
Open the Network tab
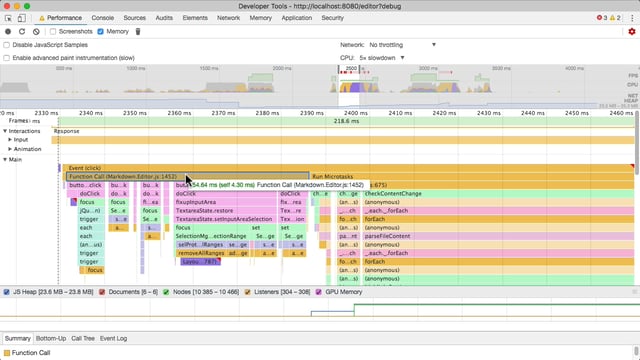point(228,18)
